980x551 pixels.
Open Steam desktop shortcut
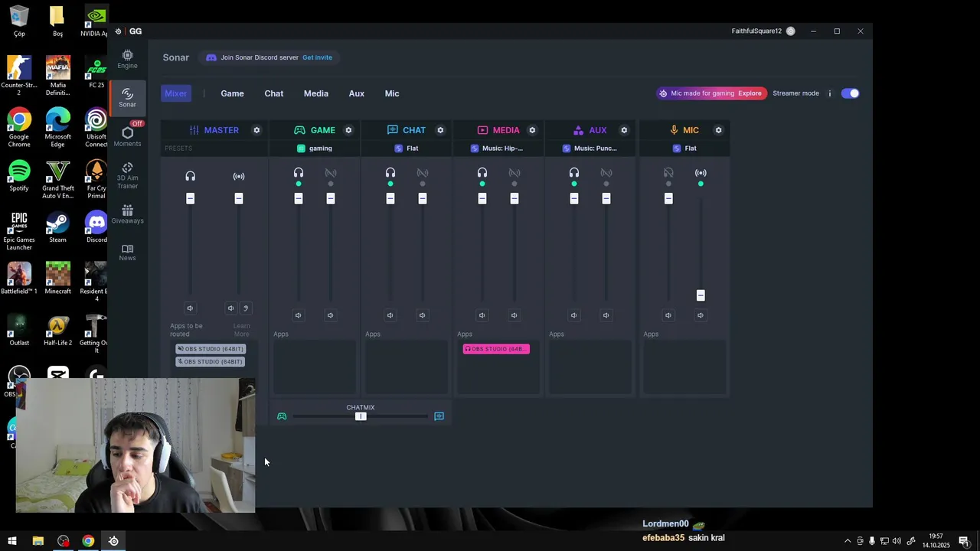click(x=57, y=228)
